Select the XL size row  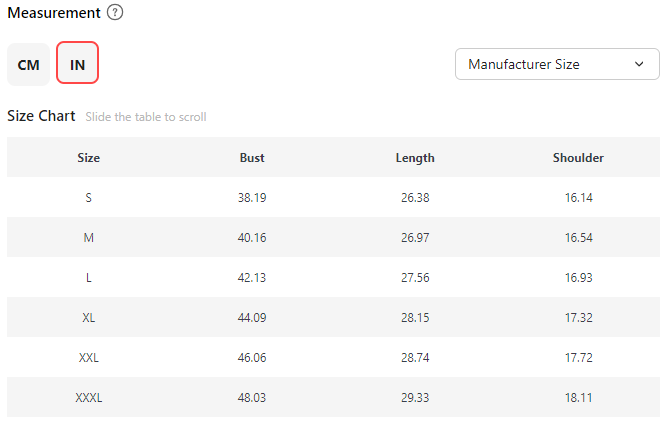pyautogui.click(x=89, y=317)
